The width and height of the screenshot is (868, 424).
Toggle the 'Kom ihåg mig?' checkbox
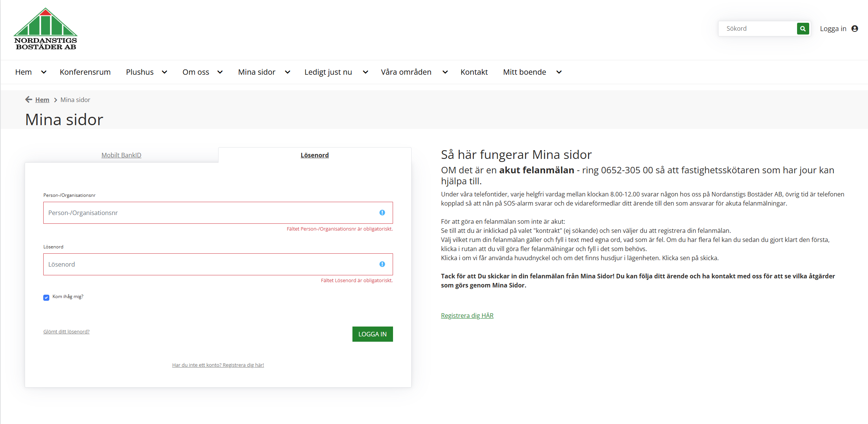click(x=46, y=298)
